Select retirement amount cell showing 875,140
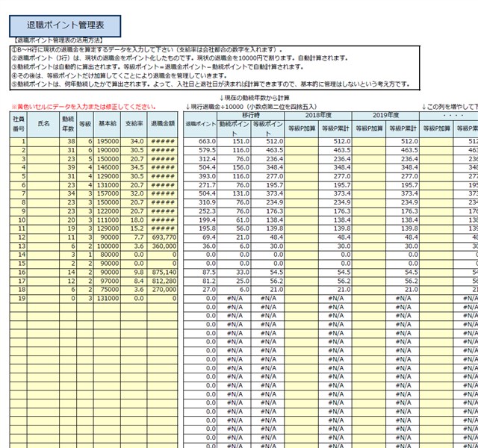The image size is (478, 448). click(162, 271)
